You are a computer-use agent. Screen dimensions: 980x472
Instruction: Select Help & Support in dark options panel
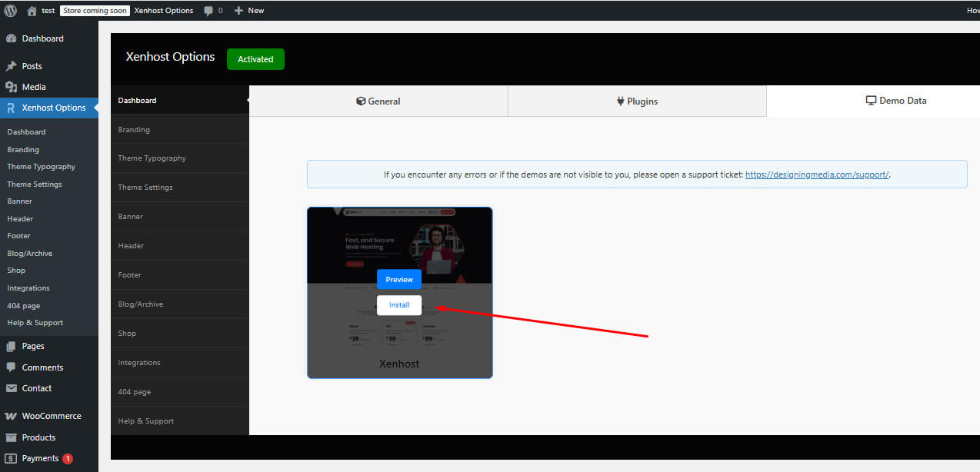(x=180, y=421)
